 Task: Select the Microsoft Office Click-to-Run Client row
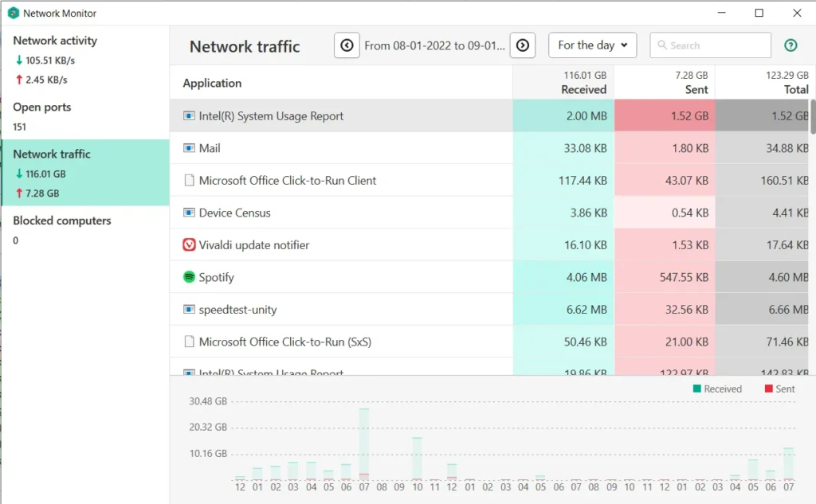pyautogui.click(x=489, y=180)
